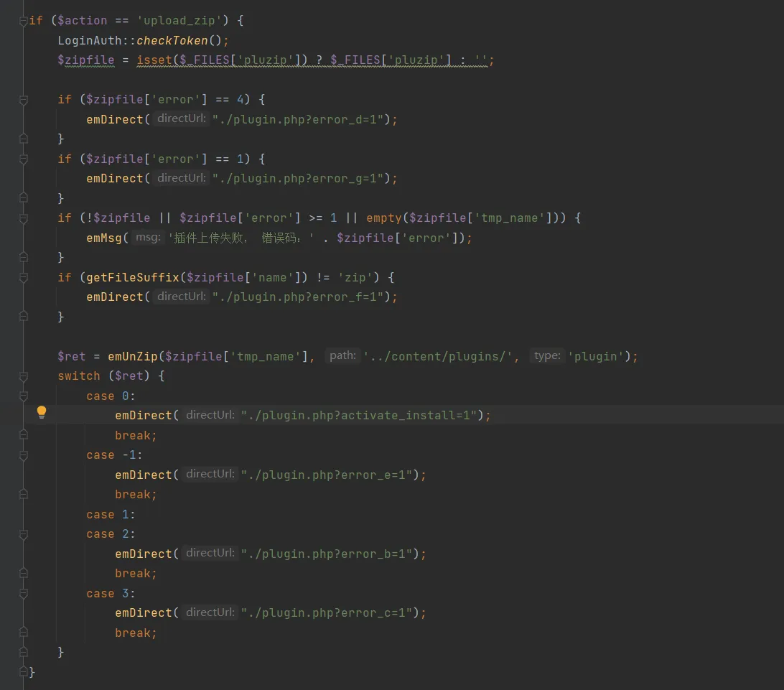Click directUrl hint before error_d=1 string
784x690 pixels.
click(181, 119)
